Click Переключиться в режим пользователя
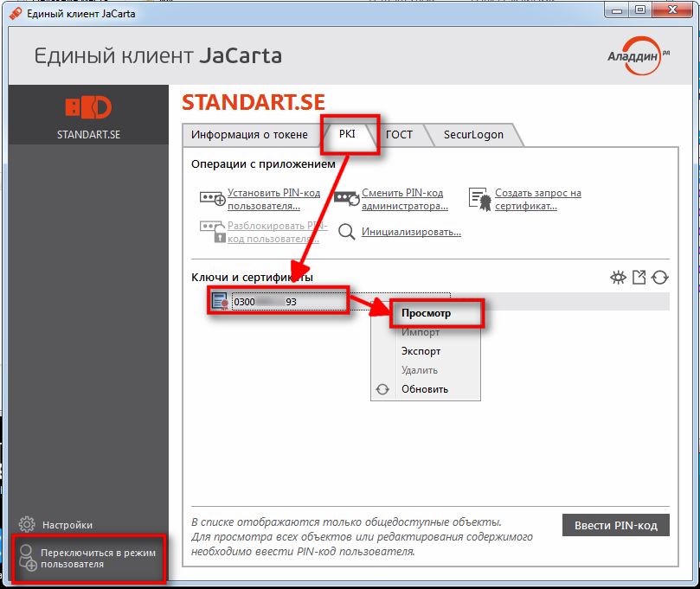The image size is (700, 589). (99, 558)
